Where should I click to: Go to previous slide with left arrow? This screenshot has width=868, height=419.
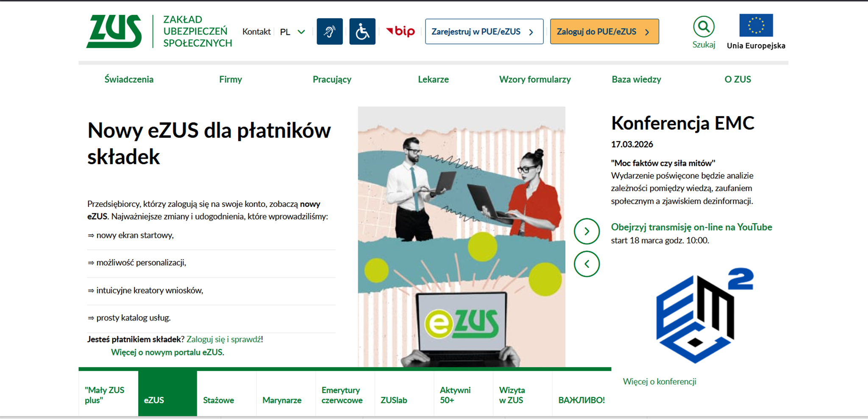pos(587,264)
